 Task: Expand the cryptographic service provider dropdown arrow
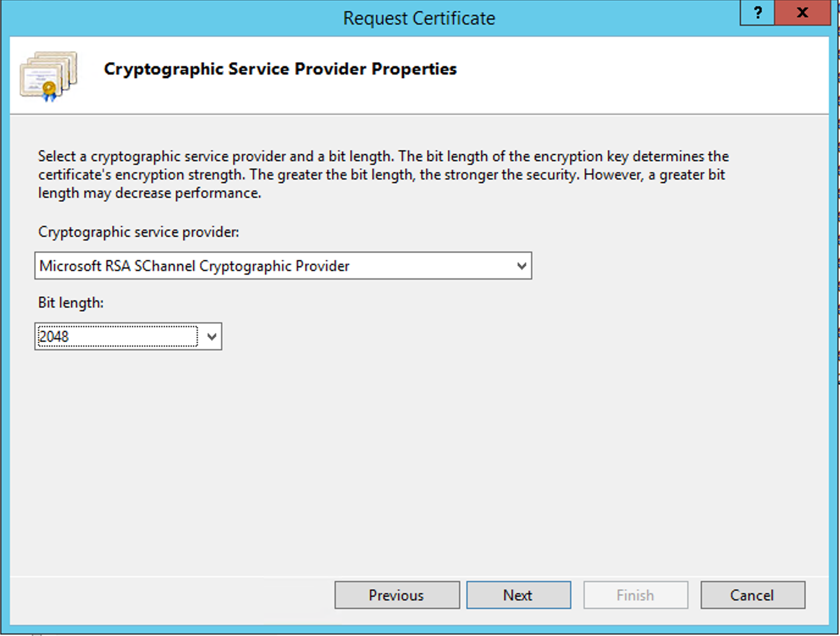point(521,266)
